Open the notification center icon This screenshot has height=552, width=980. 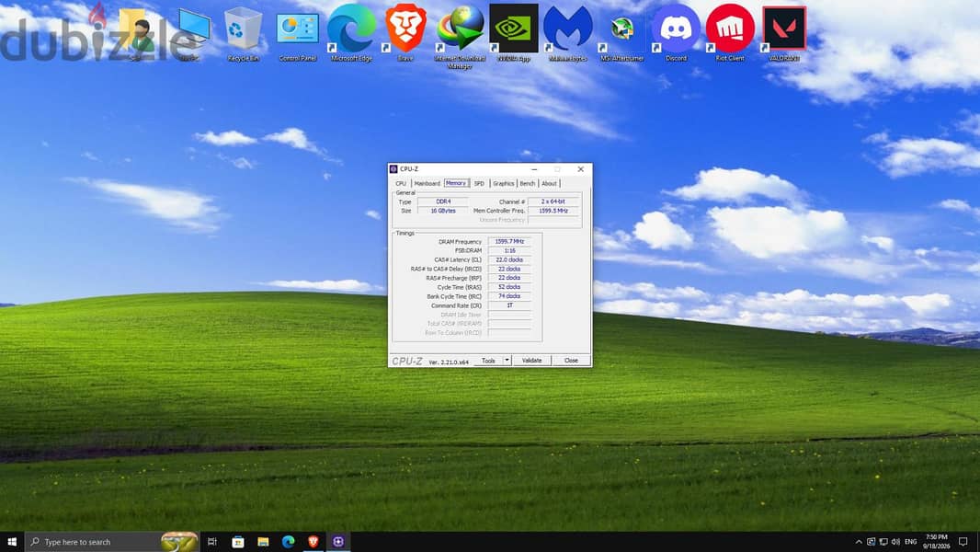point(963,541)
